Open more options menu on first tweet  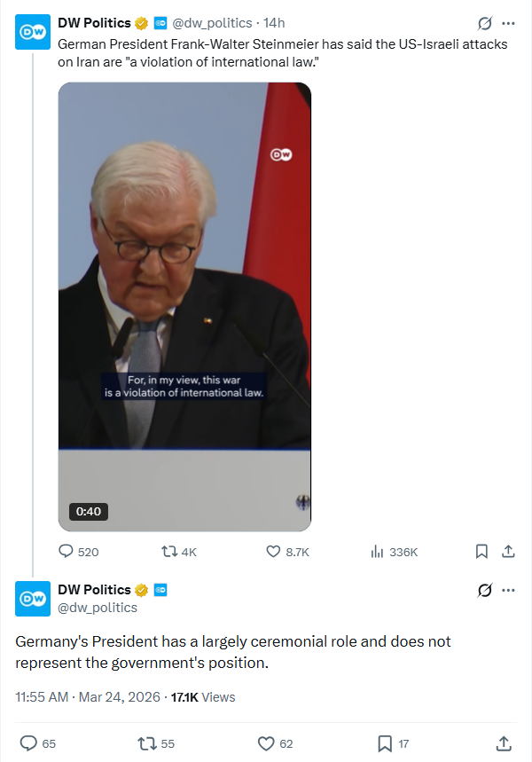click(508, 23)
